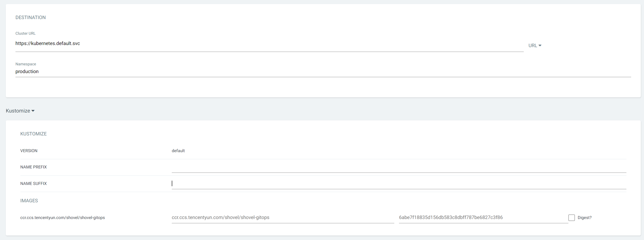Click the shovel-gitops image row label
Screen dimensions: 644x240
63,217
